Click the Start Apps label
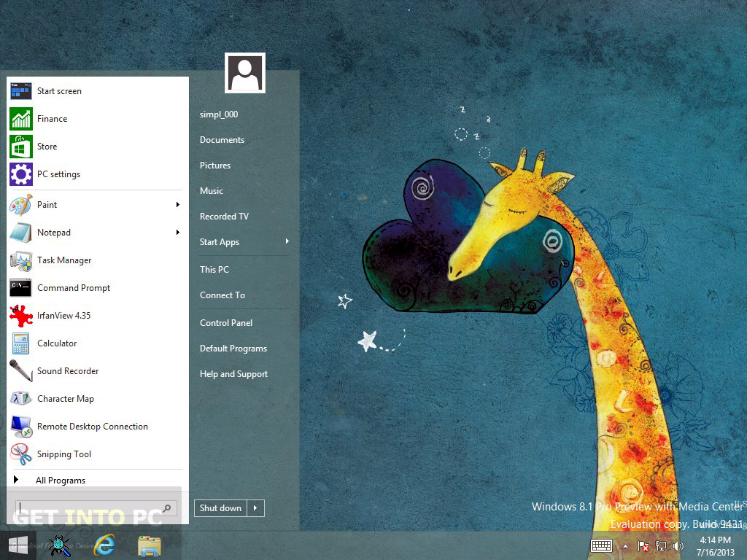Screen dimensions: 747x560 pyautogui.click(x=219, y=242)
